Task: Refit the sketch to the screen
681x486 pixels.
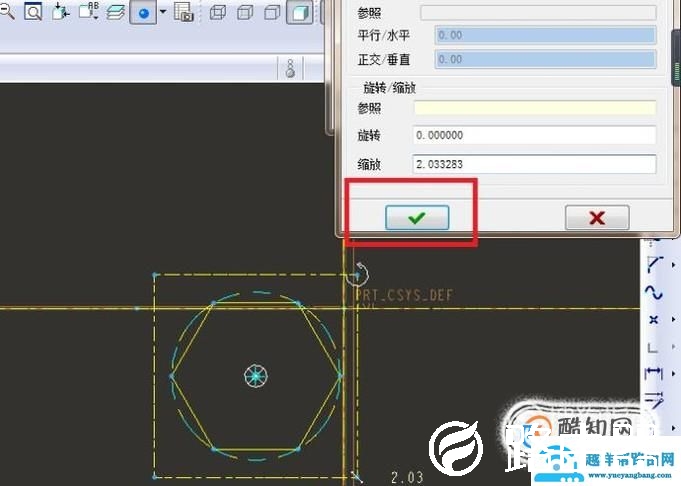Action: (33, 12)
